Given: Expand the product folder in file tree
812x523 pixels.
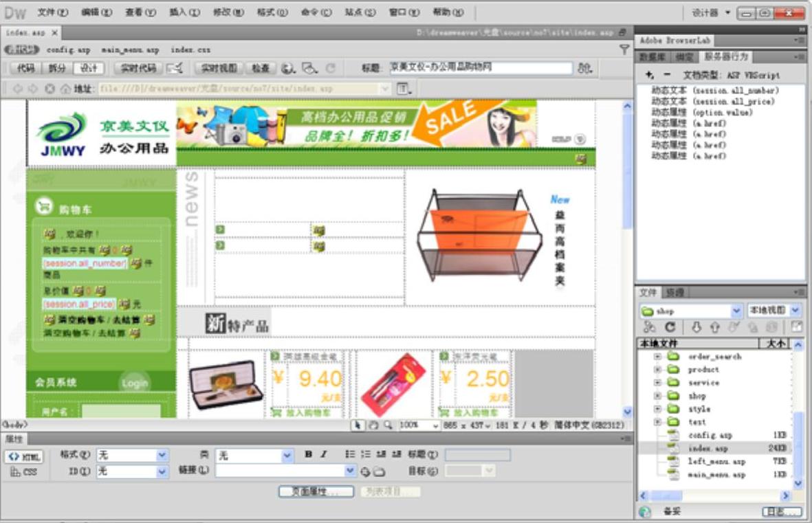Looking at the screenshot, I should [657, 370].
